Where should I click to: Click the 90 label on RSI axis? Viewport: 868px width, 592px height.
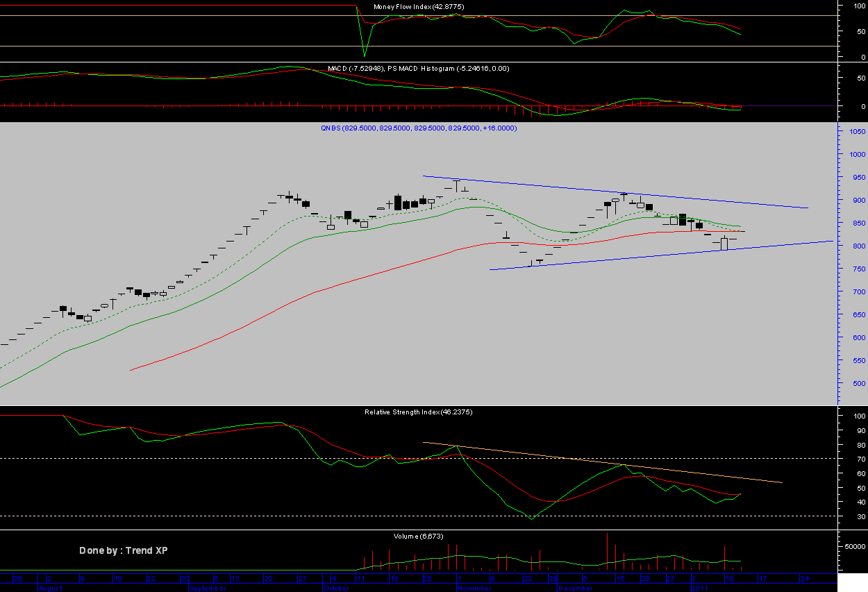pos(860,430)
